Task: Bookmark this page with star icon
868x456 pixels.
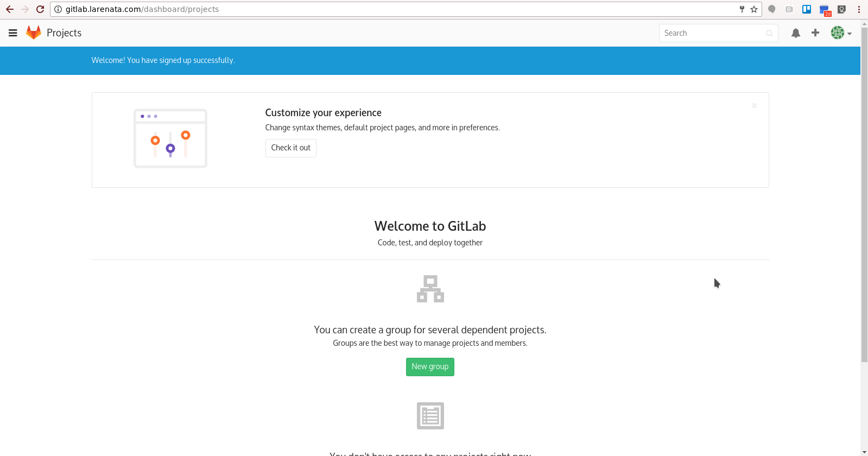Action: [x=754, y=9]
